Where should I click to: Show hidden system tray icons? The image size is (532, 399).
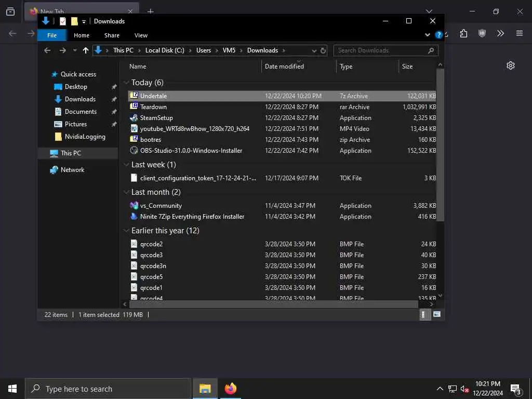440,389
